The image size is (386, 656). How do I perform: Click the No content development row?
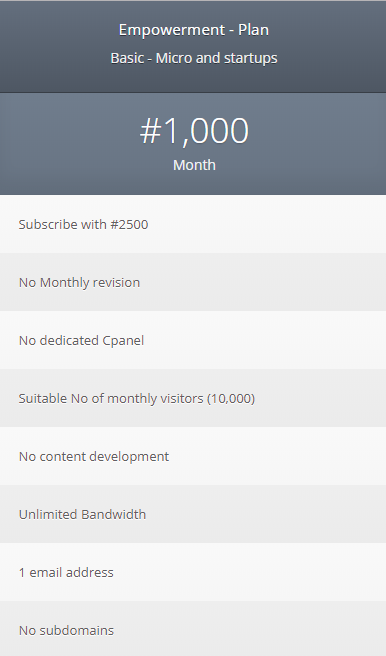click(193, 456)
